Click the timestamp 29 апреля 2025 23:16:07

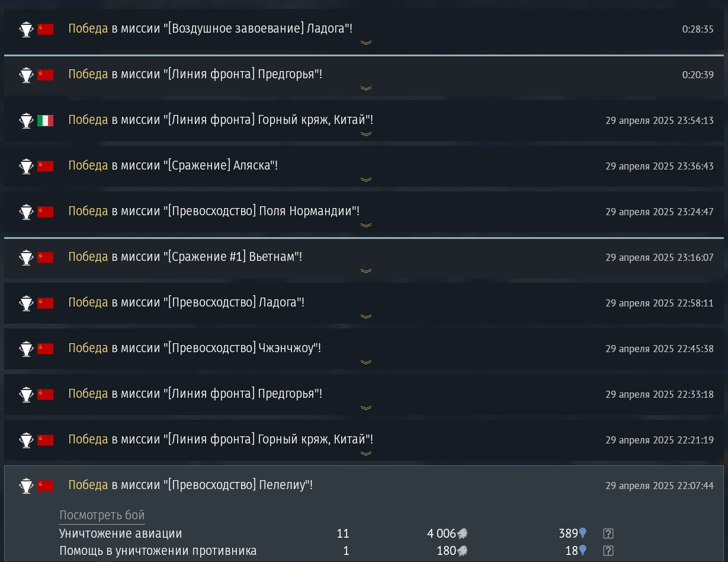[x=659, y=258]
